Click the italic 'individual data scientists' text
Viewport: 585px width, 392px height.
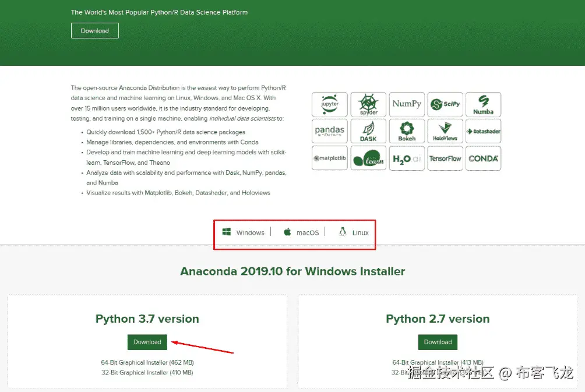[x=242, y=118]
